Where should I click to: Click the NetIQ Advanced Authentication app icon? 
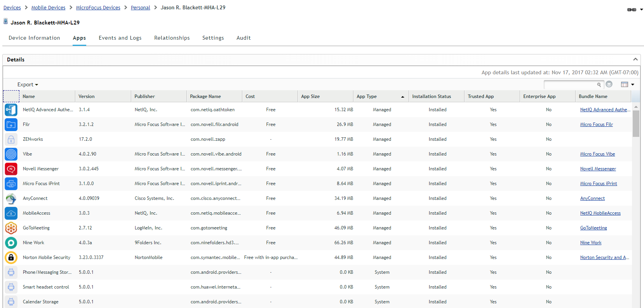pyautogui.click(x=11, y=110)
